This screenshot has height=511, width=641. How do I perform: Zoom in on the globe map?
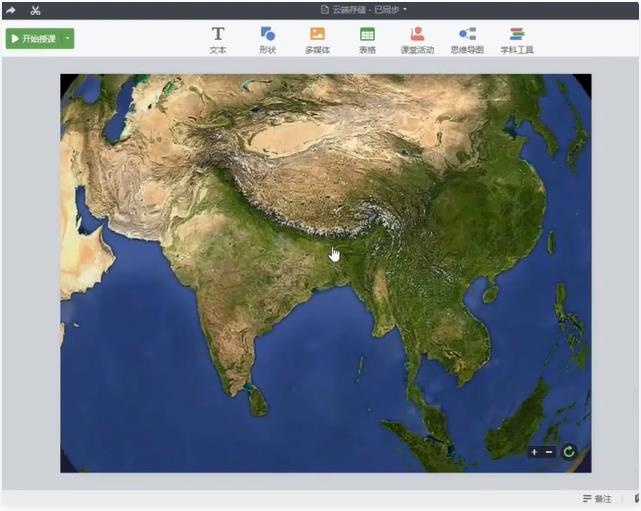tap(534, 452)
